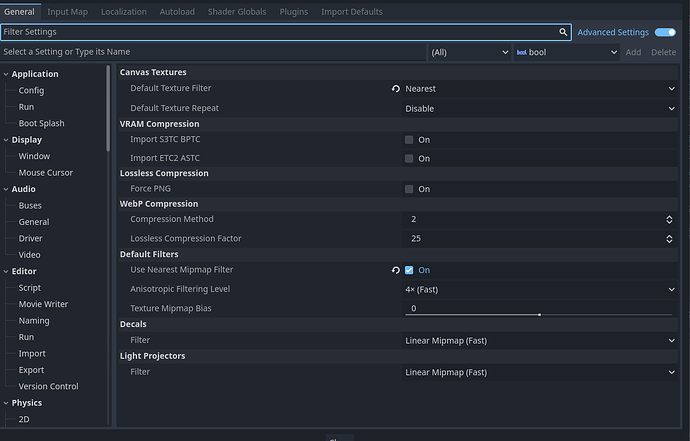Click the search magnifier icon in Filter Settings
This screenshot has height=441, width=690.
[563, 32]
